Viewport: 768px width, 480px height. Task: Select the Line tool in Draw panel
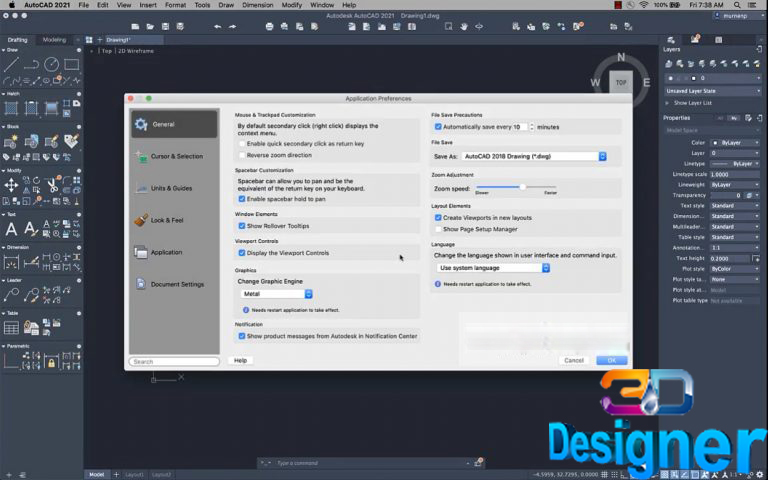(11, 65)
